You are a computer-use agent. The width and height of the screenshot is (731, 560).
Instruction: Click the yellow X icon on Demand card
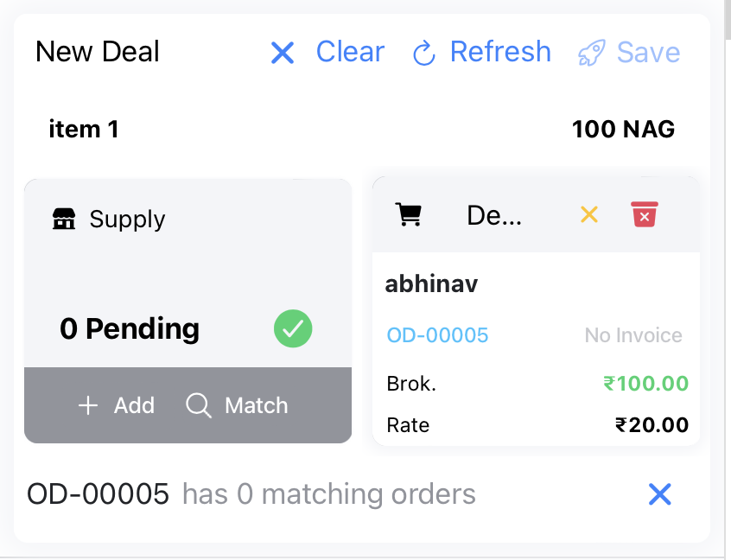point(589,214)
